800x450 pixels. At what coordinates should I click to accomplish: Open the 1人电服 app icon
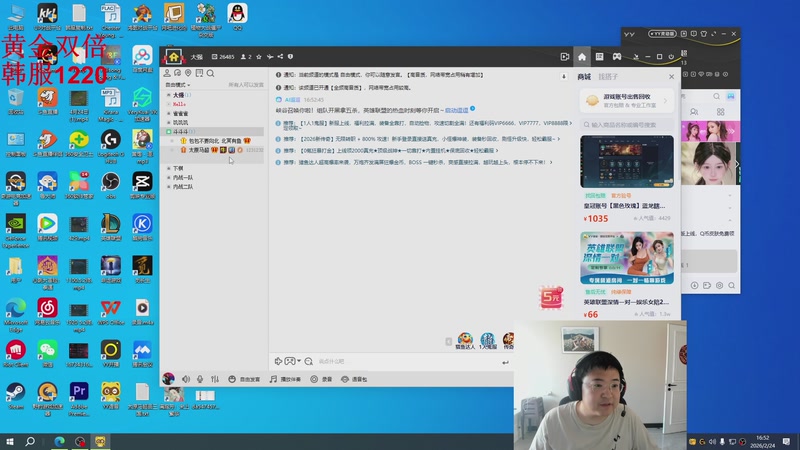(488, 340)
